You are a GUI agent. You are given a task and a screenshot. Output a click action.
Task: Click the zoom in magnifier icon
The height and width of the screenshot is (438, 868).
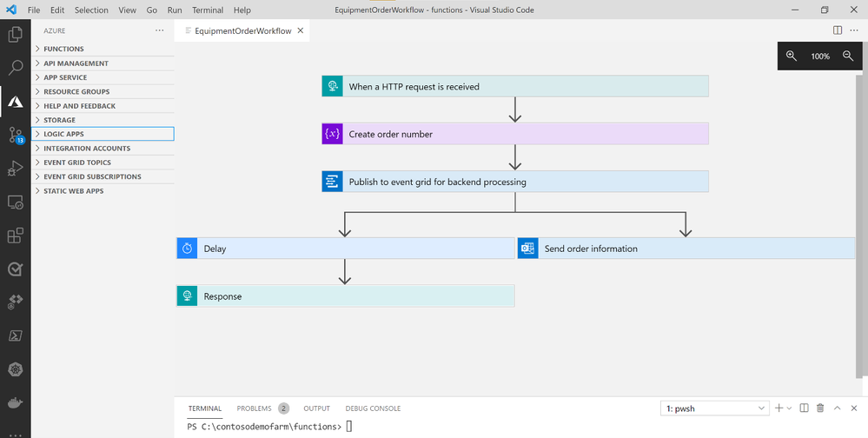[791, 56]
